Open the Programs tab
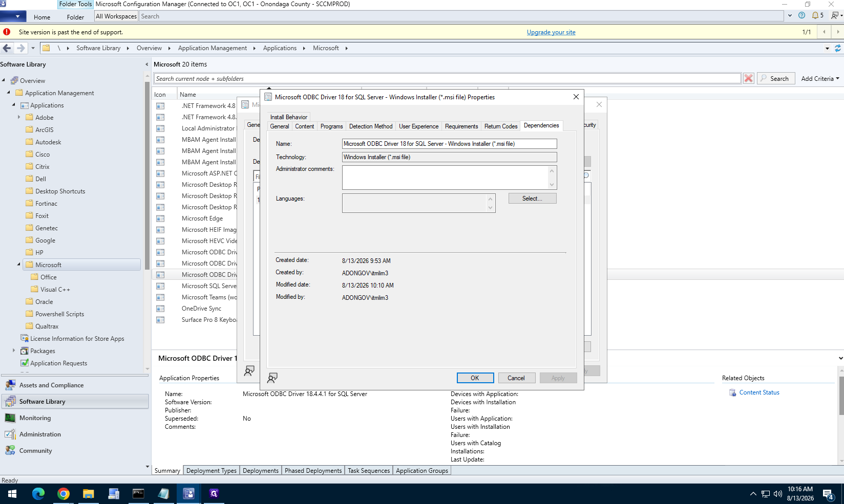Screen dimensions: 844x504 coord(332,126)
